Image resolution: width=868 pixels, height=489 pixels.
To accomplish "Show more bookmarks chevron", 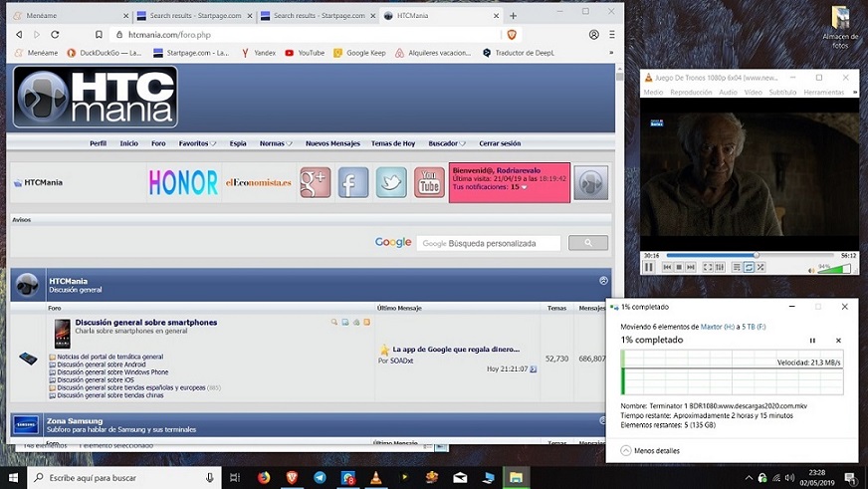I will click(x=611, y=53).
